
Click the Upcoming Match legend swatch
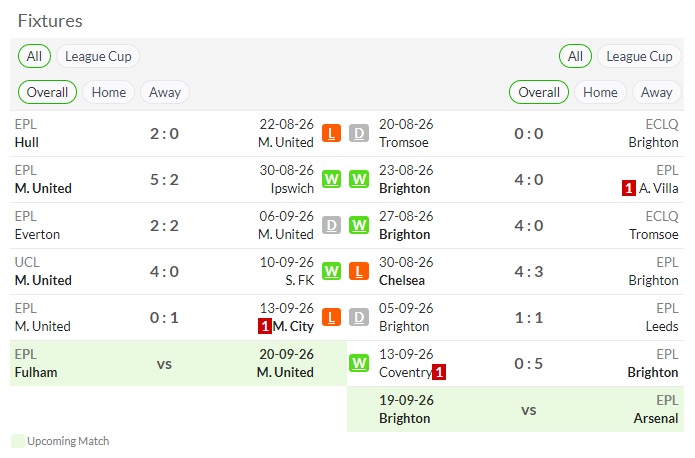pyautogui.click(x=18, y=441)
